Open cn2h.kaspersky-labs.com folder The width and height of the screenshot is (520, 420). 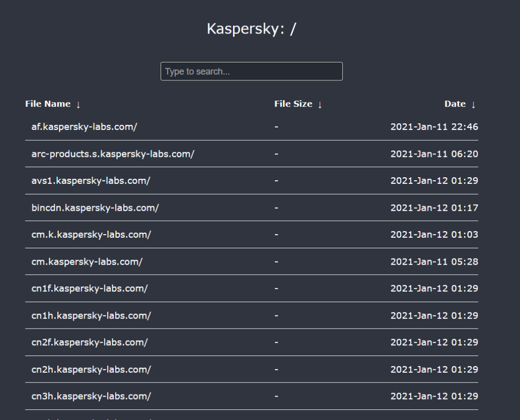91,369
